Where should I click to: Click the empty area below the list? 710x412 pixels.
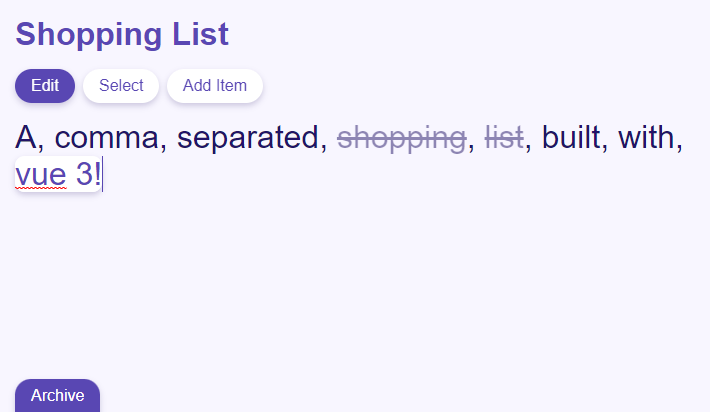[x=350, y=280]
